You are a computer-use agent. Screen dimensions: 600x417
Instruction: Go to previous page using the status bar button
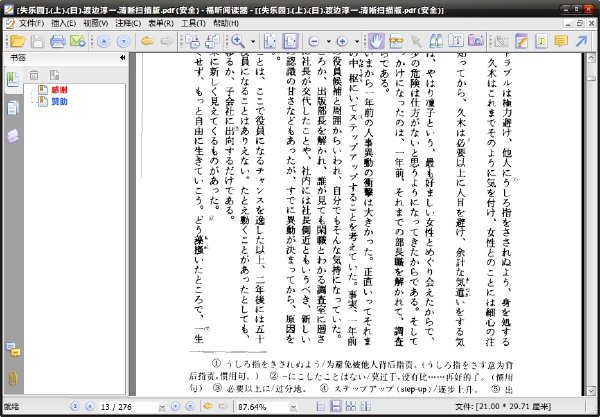90,406
